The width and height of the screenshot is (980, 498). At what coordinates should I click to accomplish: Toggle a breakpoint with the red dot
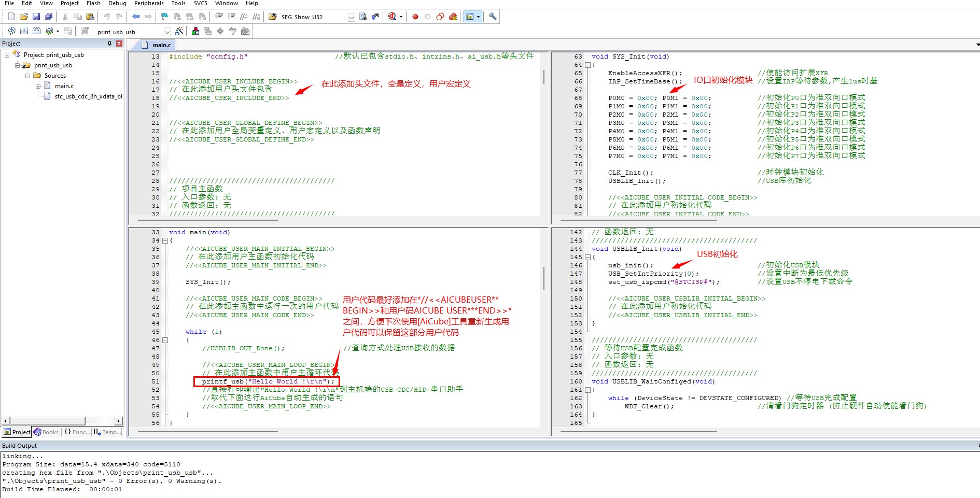tap(415, 17)
